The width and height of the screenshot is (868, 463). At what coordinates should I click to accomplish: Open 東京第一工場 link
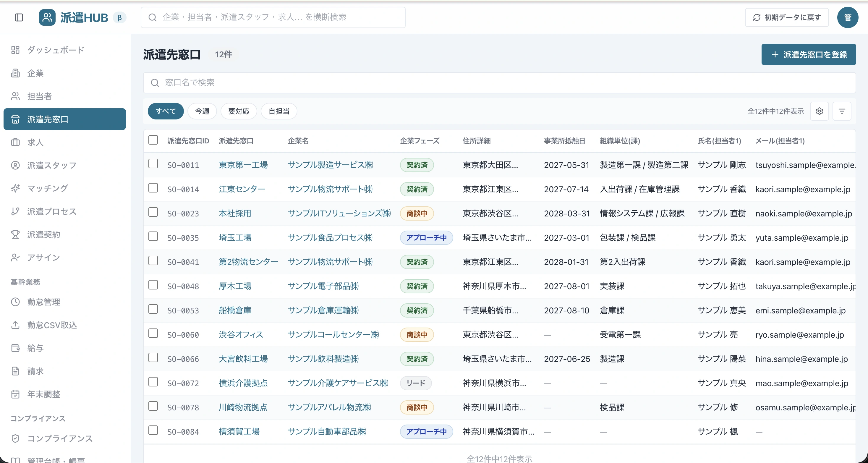[243, 165]
